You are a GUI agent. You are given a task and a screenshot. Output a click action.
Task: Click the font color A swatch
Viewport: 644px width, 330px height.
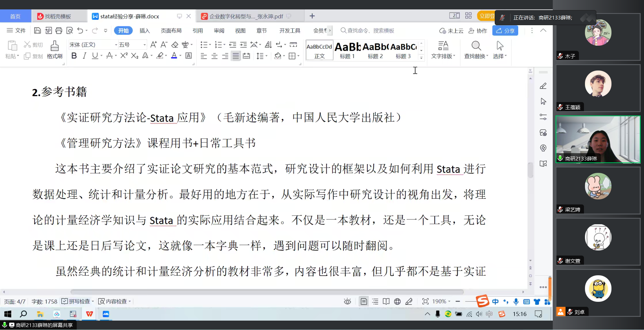174,56
